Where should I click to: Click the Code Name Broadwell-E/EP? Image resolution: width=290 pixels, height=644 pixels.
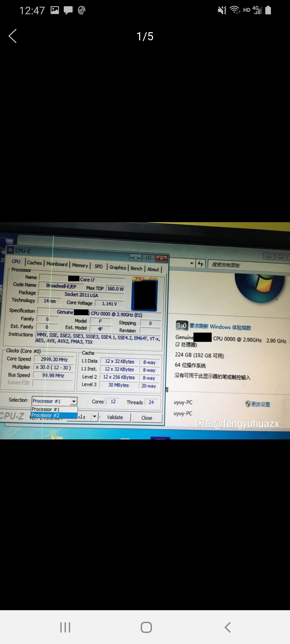[61, 286]
